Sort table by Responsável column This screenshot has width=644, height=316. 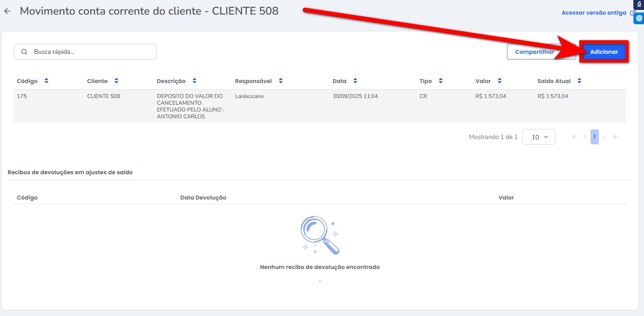tap(280, 81)
